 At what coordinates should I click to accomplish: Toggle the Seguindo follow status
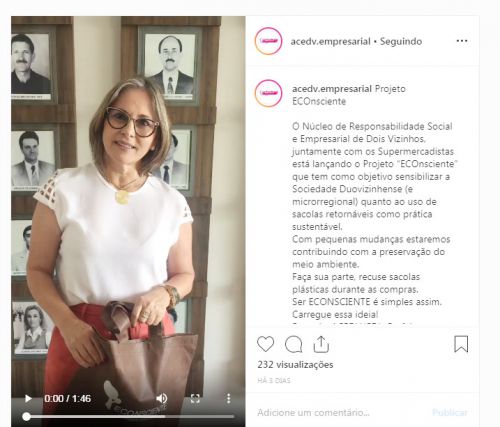click(x=401, y=41)
